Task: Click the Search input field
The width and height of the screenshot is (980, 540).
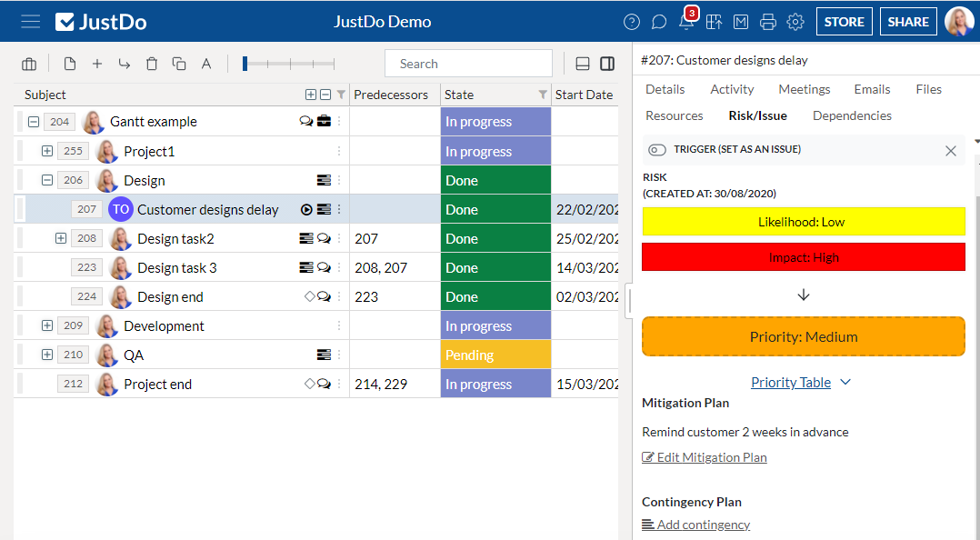Action: (x=468, y=64)
